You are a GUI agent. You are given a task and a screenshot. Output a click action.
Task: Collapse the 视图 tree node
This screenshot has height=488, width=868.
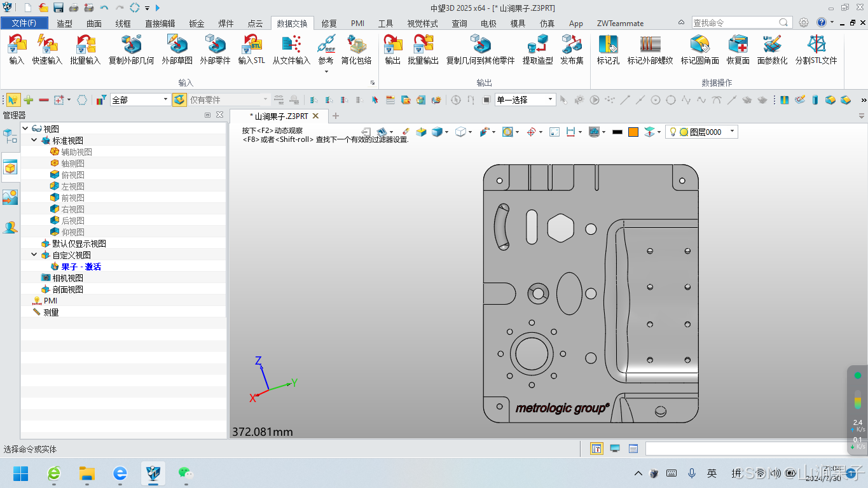[25, 129]
